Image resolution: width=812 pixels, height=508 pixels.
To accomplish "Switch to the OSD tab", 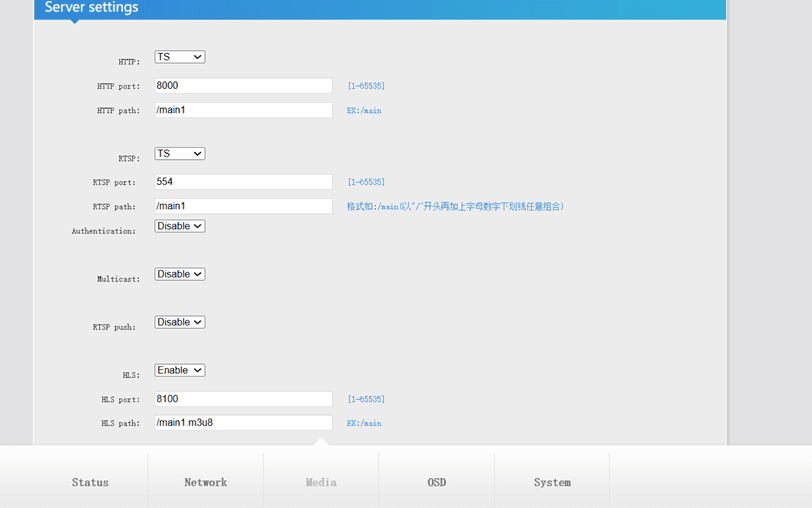I will 437,482.
